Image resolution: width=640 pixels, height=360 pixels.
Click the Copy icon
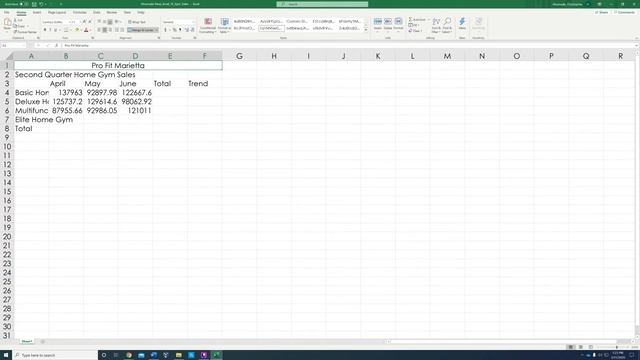(16, 26)
